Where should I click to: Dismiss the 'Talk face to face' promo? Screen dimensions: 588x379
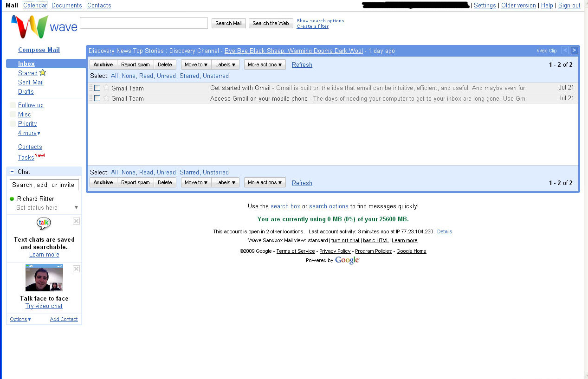coord(77,269)
